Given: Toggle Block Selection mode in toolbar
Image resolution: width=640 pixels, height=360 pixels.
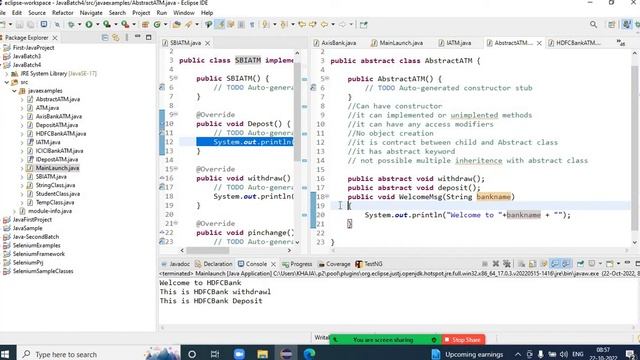Looking at the screenshot, I should (241, 24).
